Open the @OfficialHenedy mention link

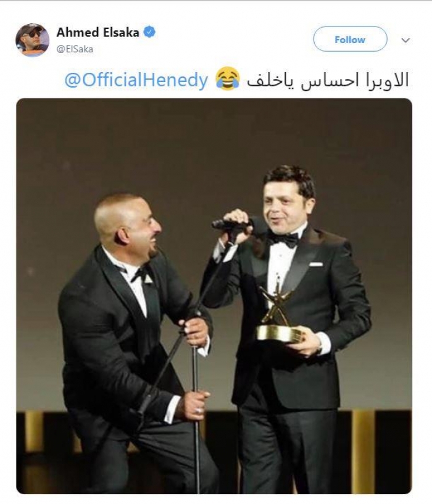[136, 80]
